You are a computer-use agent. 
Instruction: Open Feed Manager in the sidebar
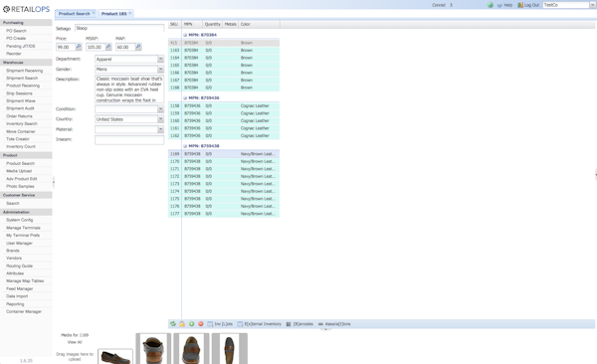click(x=20, y=288)
